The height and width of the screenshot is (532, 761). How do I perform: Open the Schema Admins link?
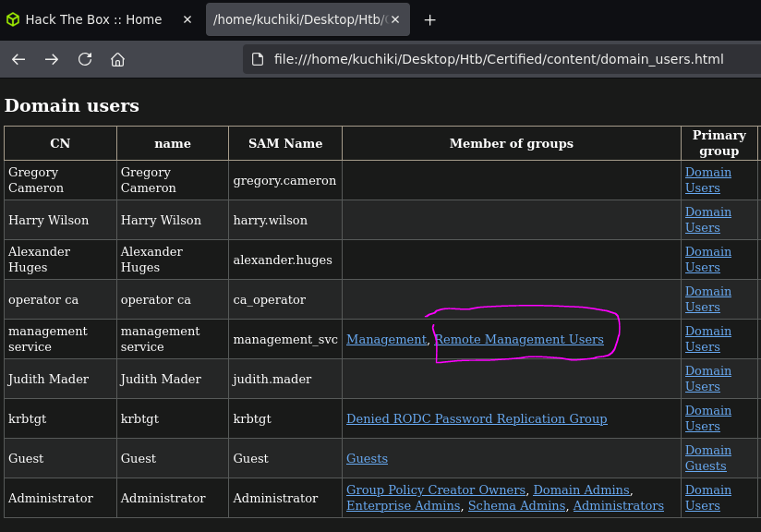516,505
